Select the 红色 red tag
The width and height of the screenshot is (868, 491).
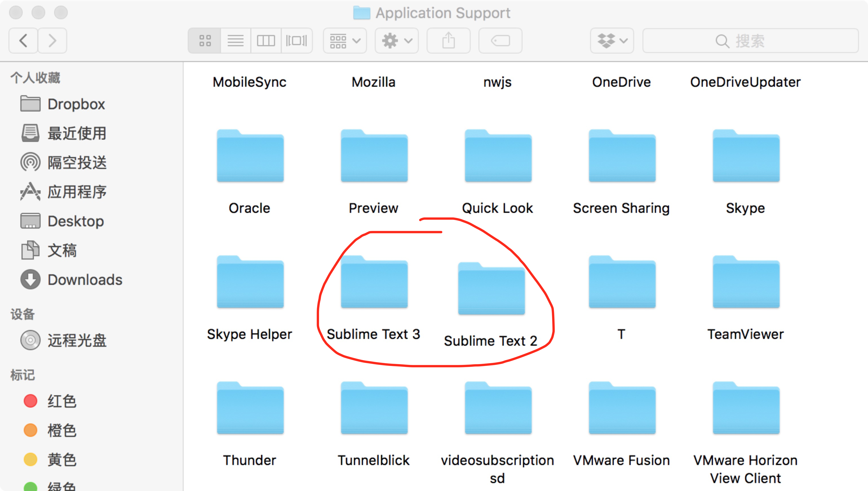tap(91, 401)
